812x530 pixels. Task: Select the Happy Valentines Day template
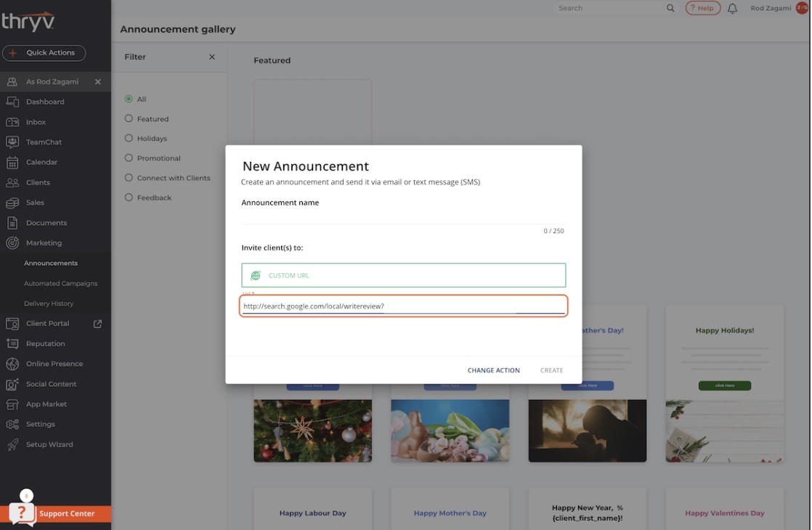725,509
